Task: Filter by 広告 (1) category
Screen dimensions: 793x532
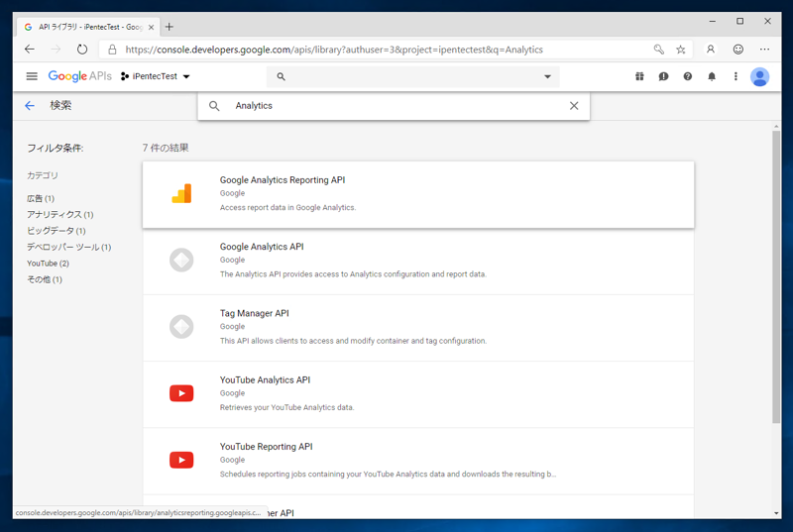Action: click(41, 198)
